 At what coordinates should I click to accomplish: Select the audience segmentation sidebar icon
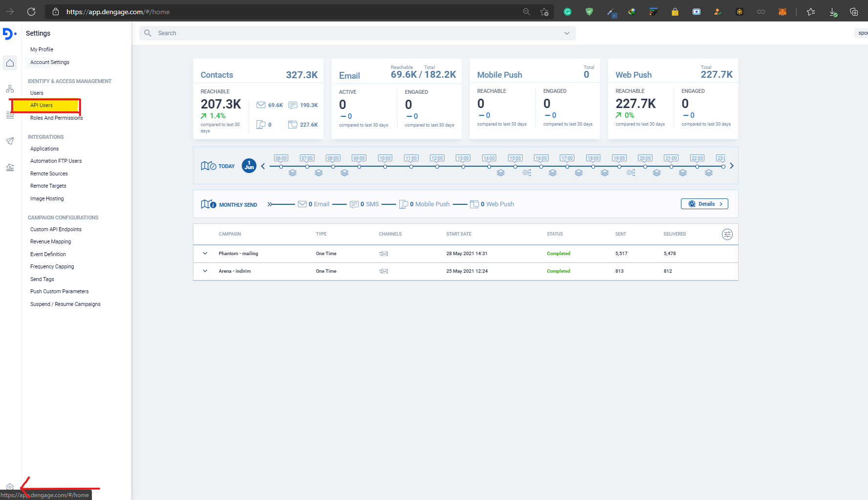point(10,88)
